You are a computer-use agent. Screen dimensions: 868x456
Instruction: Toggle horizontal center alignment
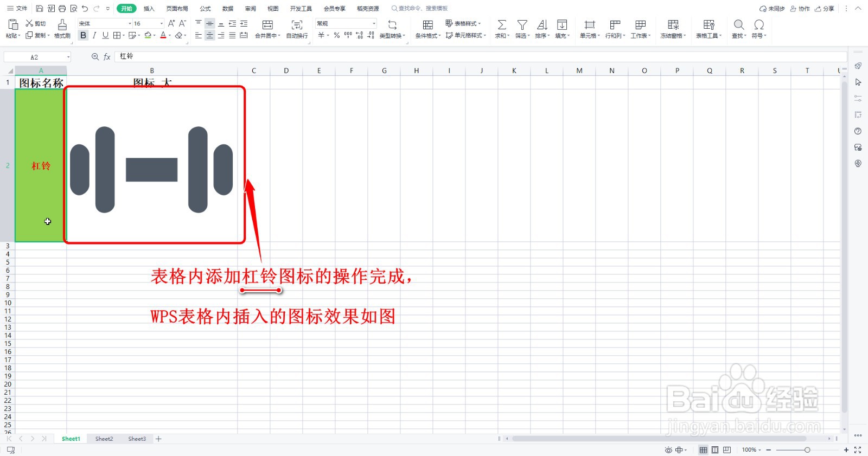[x=209, y=35]
